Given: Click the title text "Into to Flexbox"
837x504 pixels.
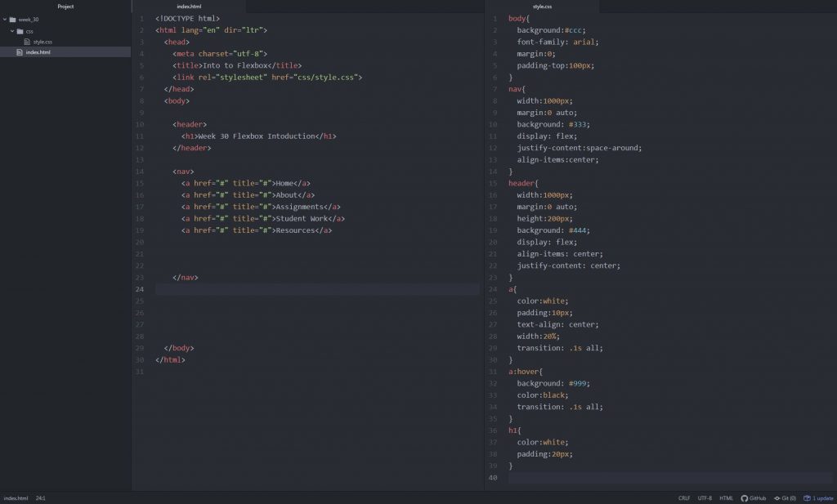Looking at the screenshot, I should tap(235, 65).
